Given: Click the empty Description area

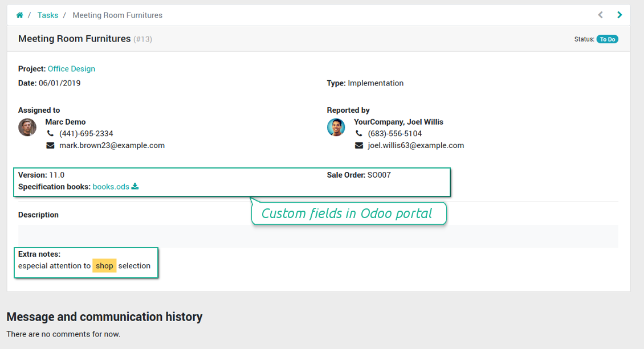Looking at the screenshot, I should (318, 236).
